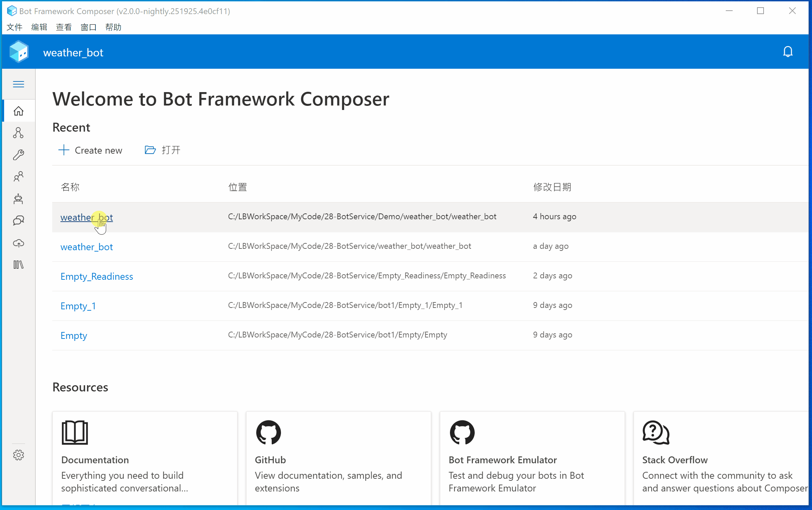812x510 pixels.
Task: Open the wrench Configure icon
Action: coord(19,155)
